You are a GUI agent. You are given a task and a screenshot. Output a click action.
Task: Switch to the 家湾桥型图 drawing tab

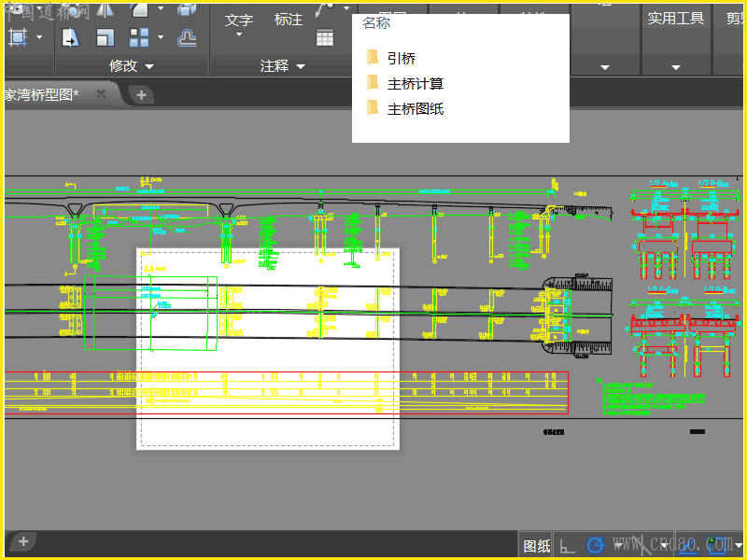pos(42,94)
